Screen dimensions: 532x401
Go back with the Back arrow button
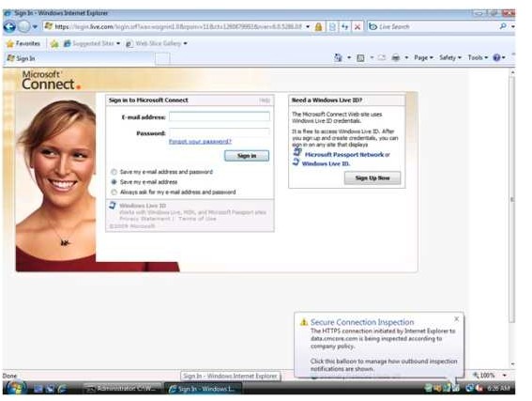[x=9, y=26]
